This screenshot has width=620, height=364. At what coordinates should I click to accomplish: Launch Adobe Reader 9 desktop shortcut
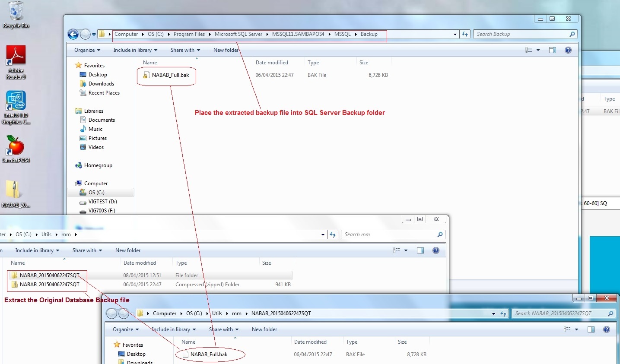click(16, 63)
